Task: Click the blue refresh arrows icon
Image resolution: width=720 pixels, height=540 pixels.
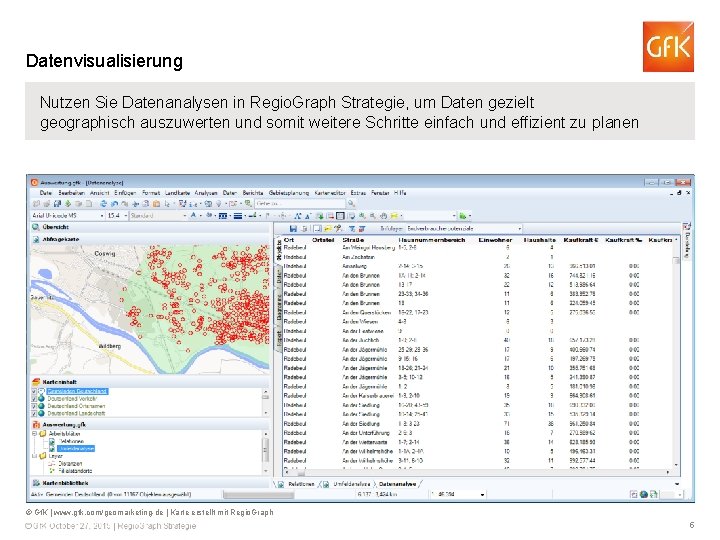Action: 103,203
